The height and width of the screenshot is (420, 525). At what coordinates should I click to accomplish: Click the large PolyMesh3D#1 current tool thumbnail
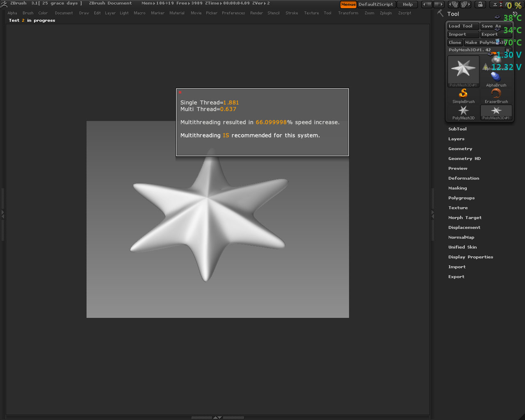click(463, 71)
